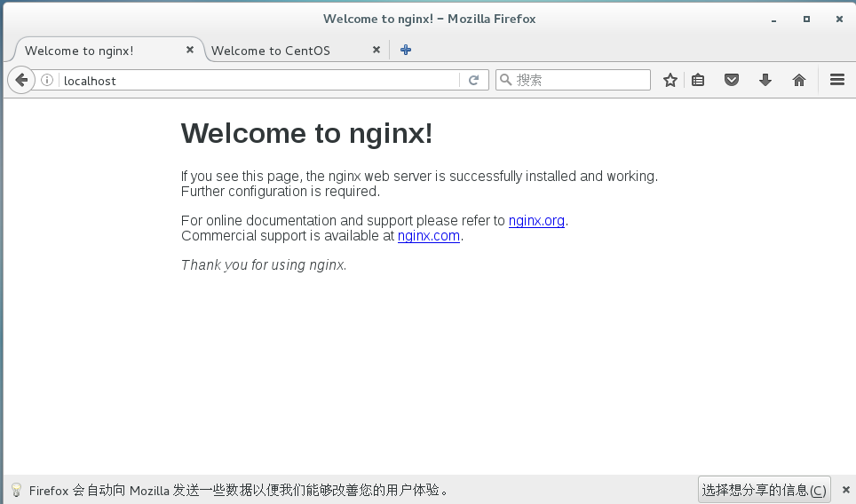Reload the current localhost page
Screen dimensions: 856x504
[473, 80]
